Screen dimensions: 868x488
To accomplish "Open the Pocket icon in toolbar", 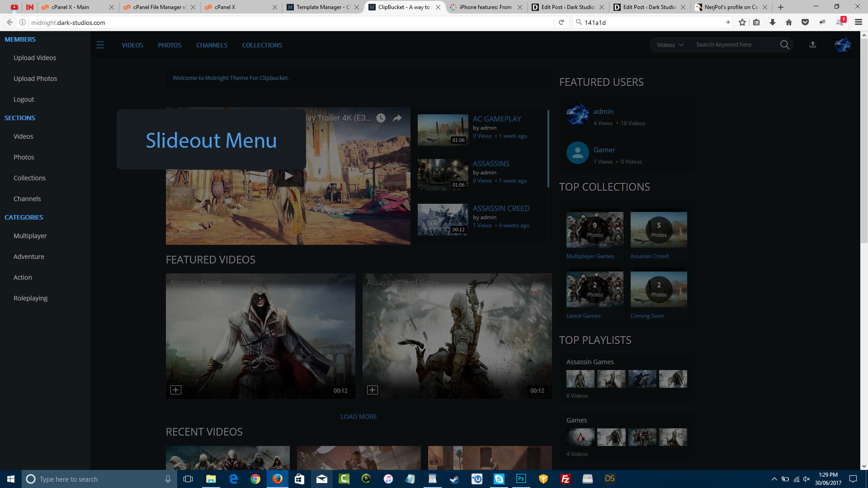I will click(x=805, y=22).
